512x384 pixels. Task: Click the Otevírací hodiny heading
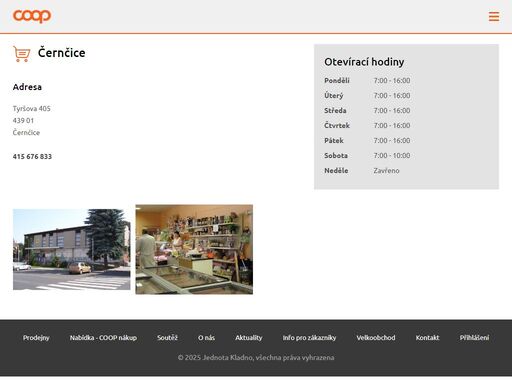364,62
